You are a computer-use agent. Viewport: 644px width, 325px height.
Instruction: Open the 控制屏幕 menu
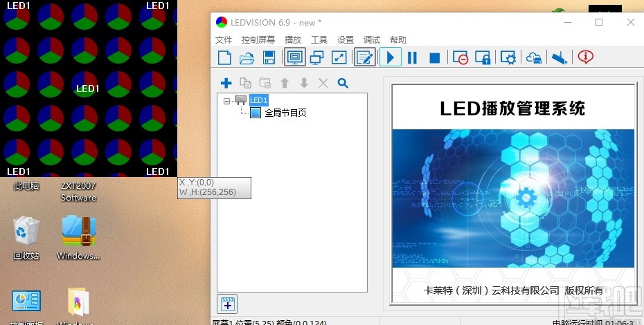pyautogui.click(x=258, y=40)
